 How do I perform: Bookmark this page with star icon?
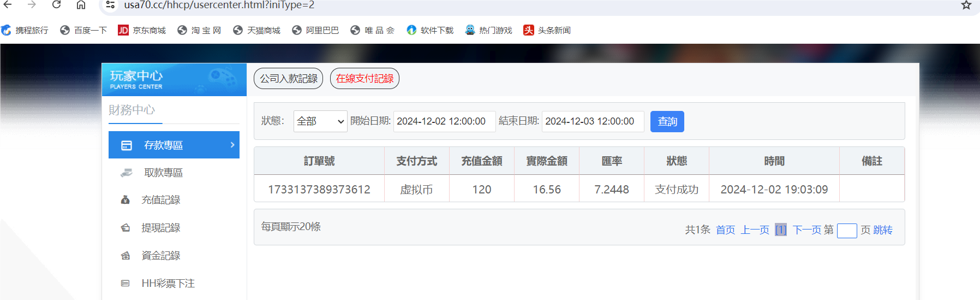[966, 5]
